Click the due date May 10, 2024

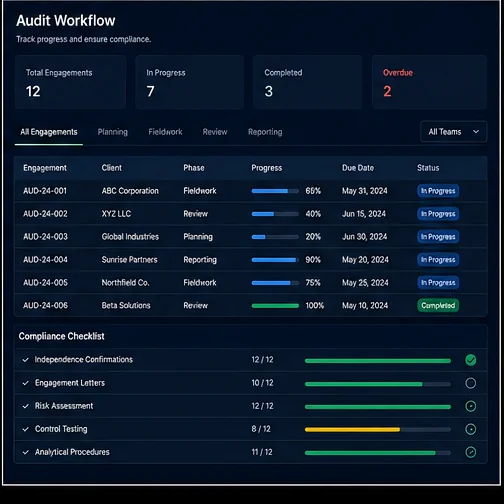[365, 306]
